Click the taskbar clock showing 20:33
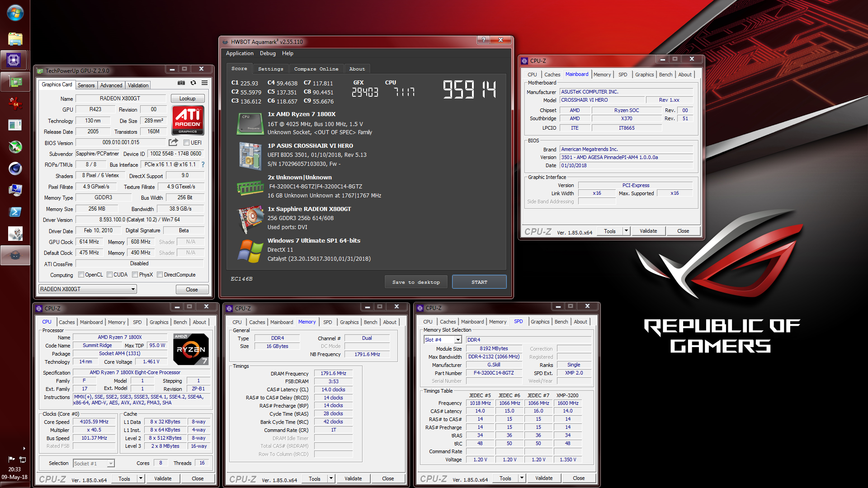 tap(14, 469)
